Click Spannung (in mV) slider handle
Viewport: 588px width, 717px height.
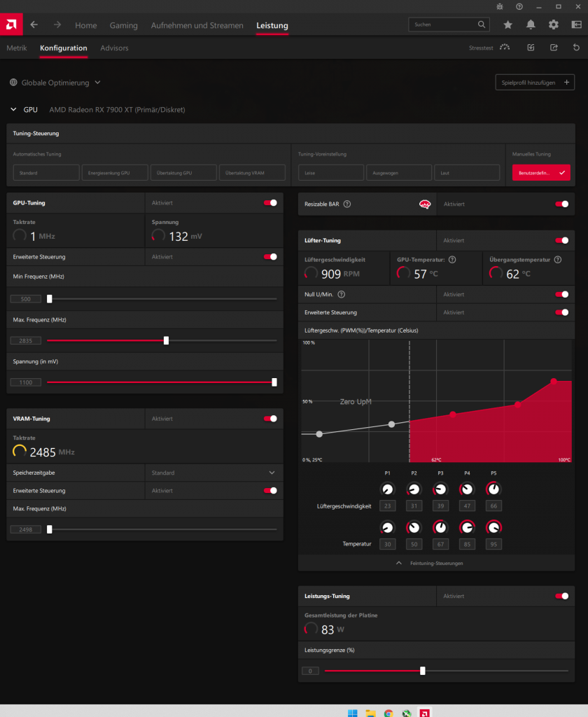click(274, 382)
